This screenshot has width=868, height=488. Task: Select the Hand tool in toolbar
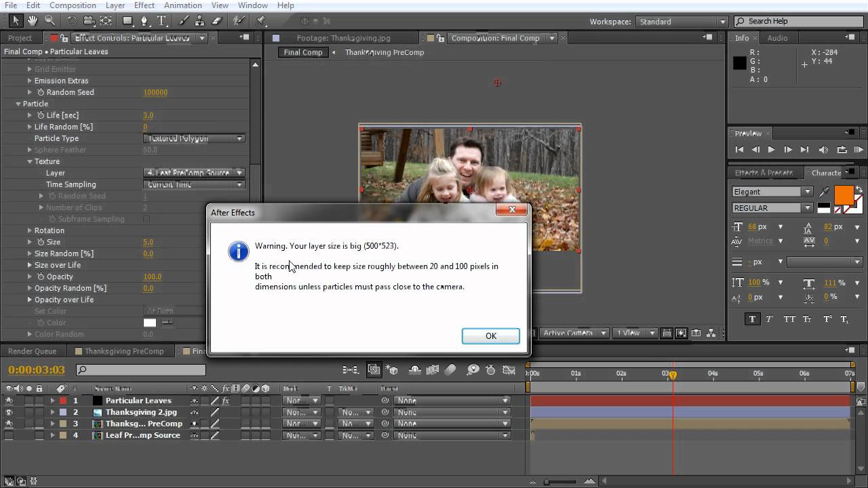(x=33, y=21)
